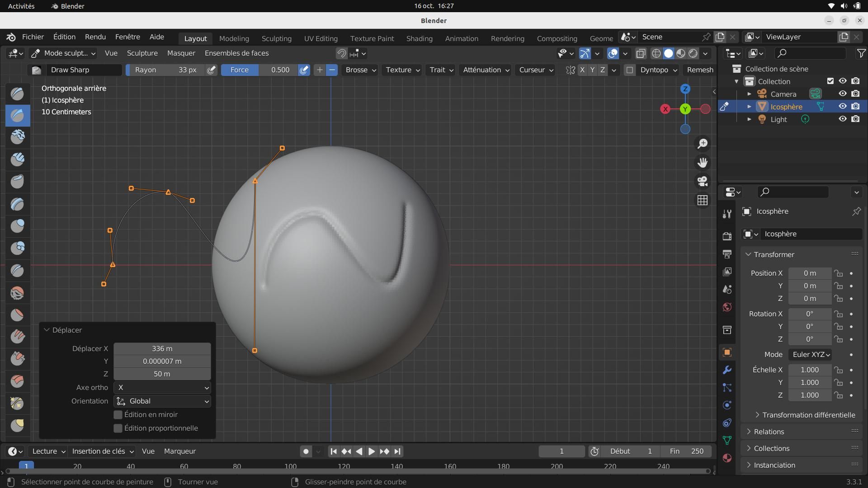Click the Icosphère object name field
The height and width of the screenshot is (488, 868).
811,234
